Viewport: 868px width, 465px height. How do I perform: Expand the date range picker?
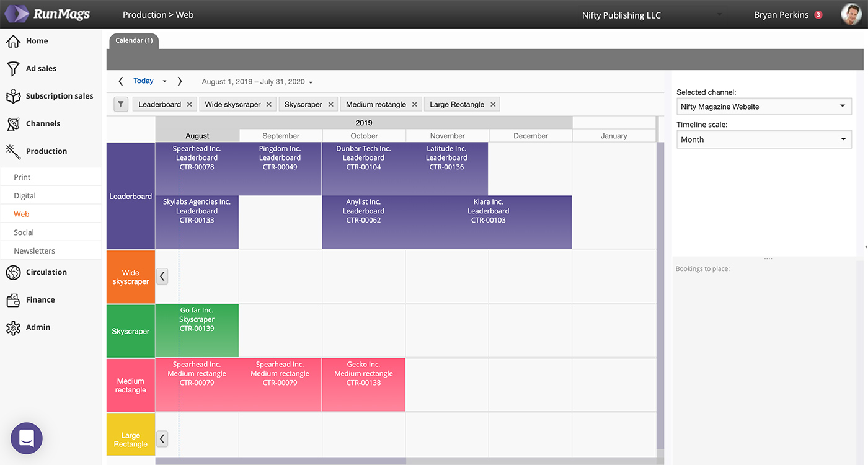pyautogui.click(x=311, y=82)
